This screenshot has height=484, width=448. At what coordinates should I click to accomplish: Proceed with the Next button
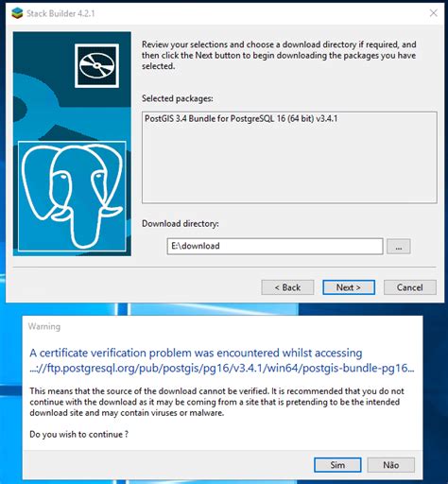tap(349, 287)
